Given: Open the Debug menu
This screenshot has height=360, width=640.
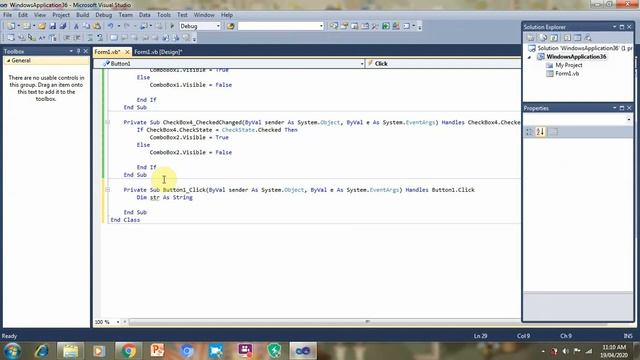Looking at the screenshot, I should tap(104, 15).
